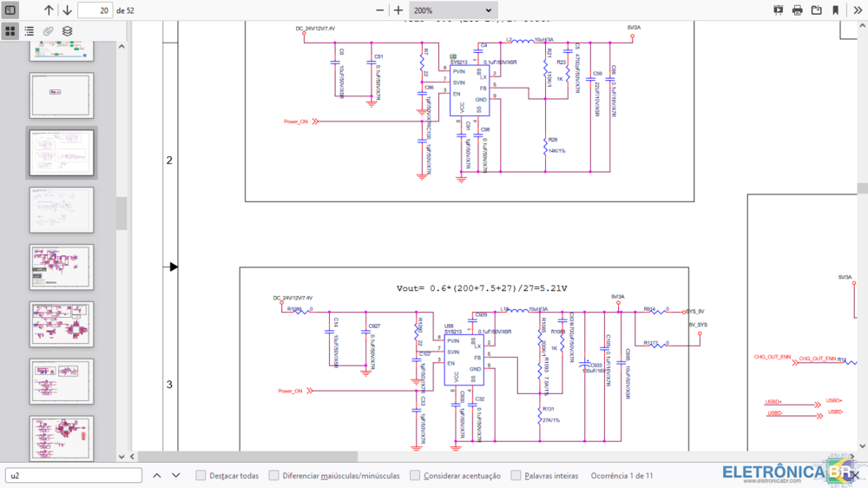Screen dimensions: 868x488
Task: Click document scroll-down arrow at right edge
Action: click(863, 446)
